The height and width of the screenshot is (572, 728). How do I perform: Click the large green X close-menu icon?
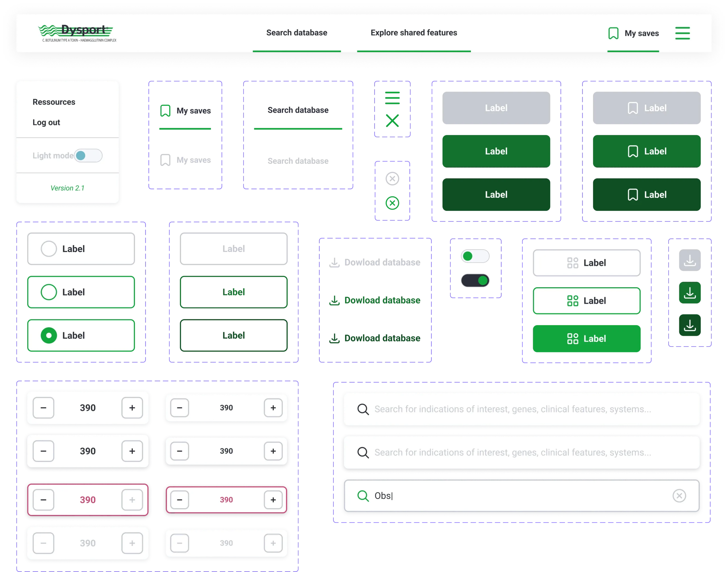tap(392, 121)
